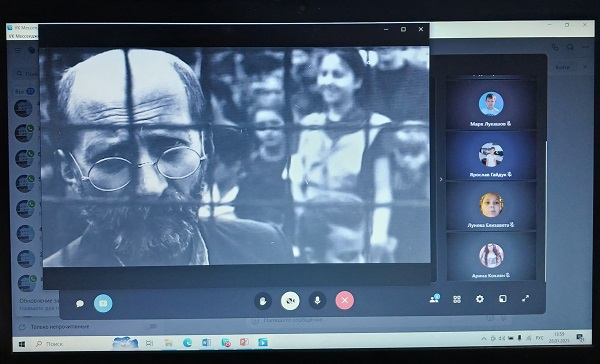Select the Лунева Елизавета participant tile
600x364 pixels.
[x=491, y=206]
